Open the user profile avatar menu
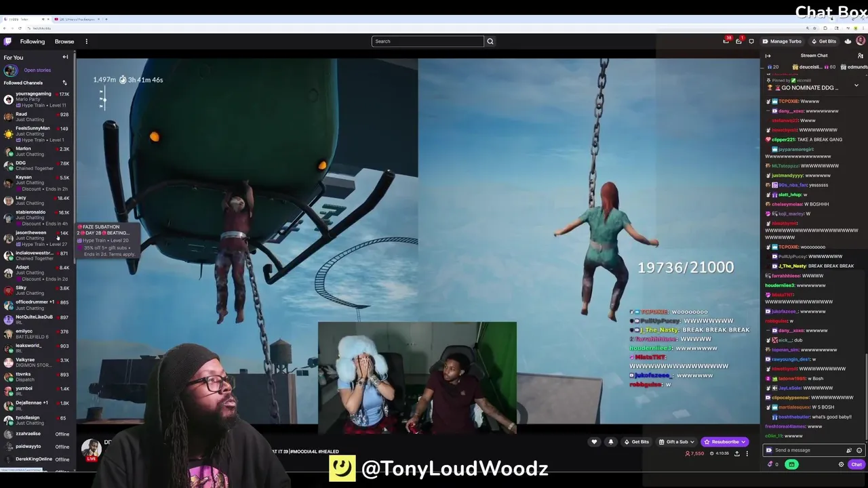 861,41
